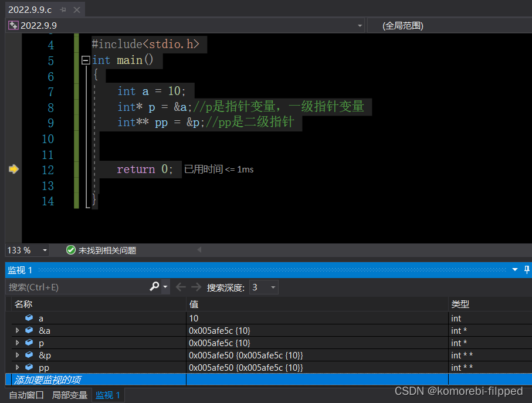Click 添加要监视的项 to add watch

[x=48, y=380]
